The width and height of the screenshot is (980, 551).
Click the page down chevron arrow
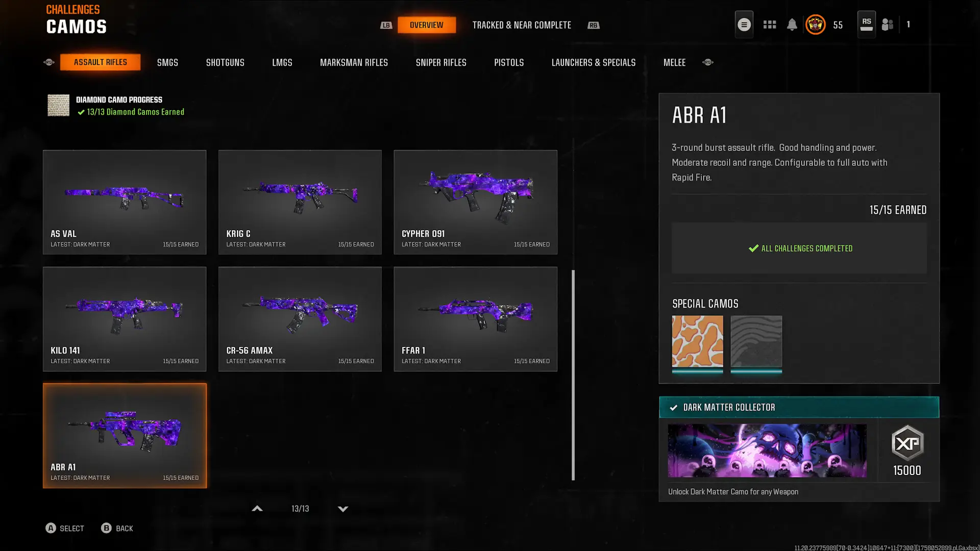343,509
